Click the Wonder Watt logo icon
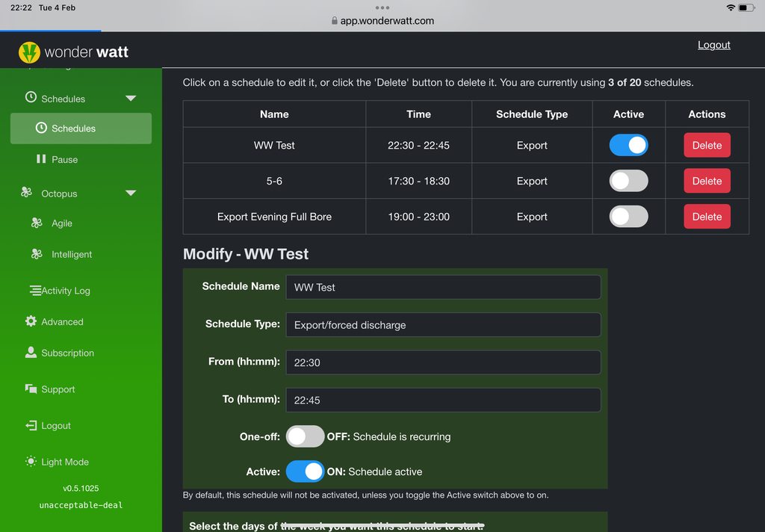The height and width of the screenshot is (532, 765). [29, 52]
